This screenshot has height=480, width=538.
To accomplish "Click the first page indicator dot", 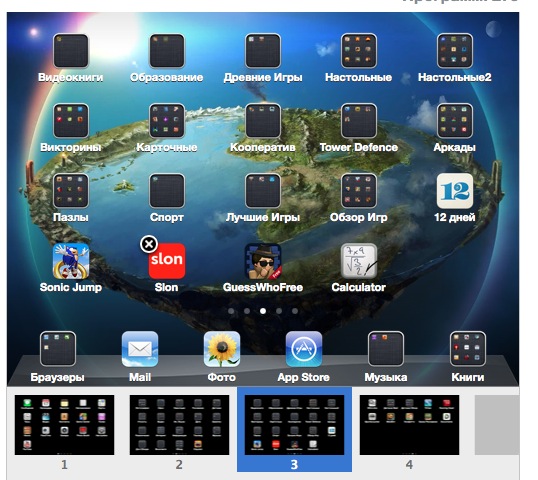I will 231,311.
